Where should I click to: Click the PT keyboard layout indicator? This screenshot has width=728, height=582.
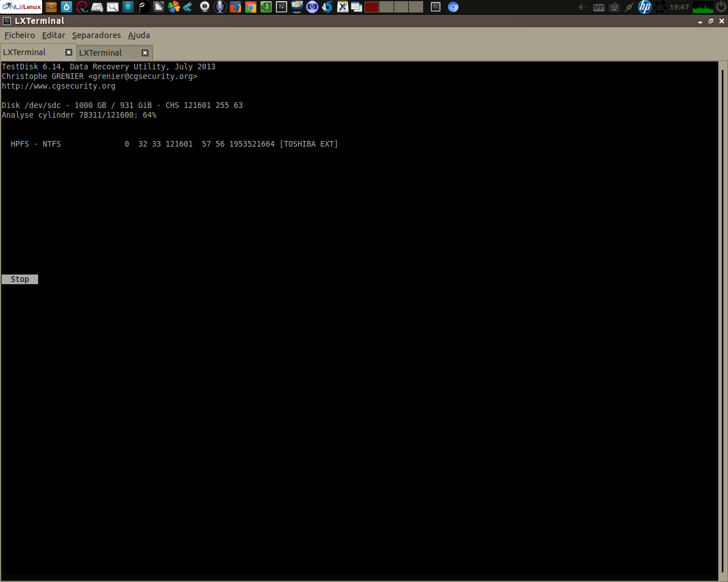(599, 7)
